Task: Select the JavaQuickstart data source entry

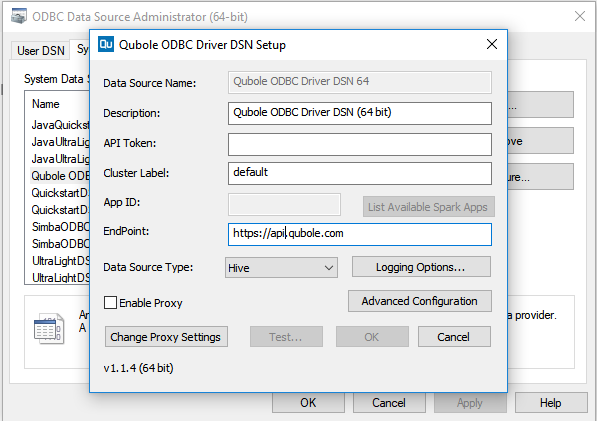Action: coord(60,125)
